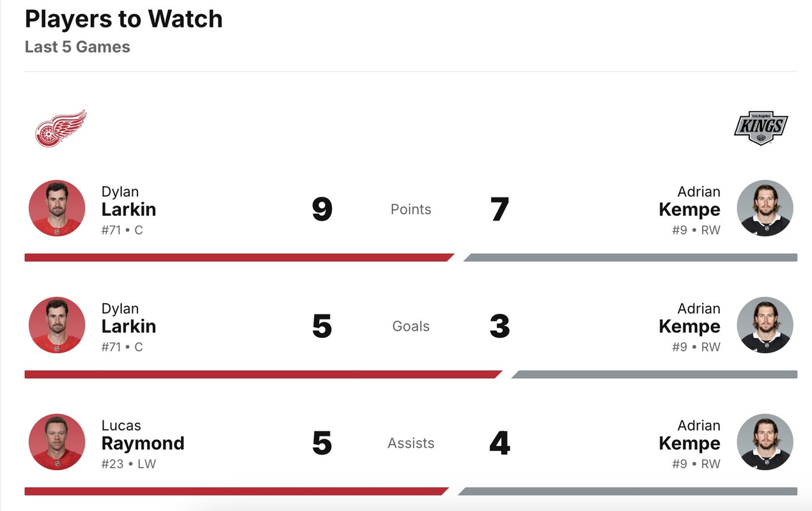Click the Detroit Red Wings team logo
Screen dimensions: 812x511
click(x=61, y=128)
